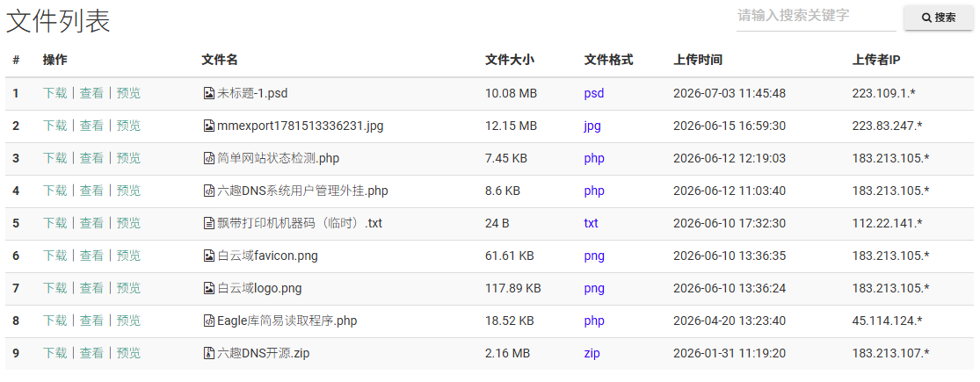Click the code file icon beside 简单网站状态检测.php
Image resolution: width=980 pixels, height=382 pixels.
click(209, 159)
